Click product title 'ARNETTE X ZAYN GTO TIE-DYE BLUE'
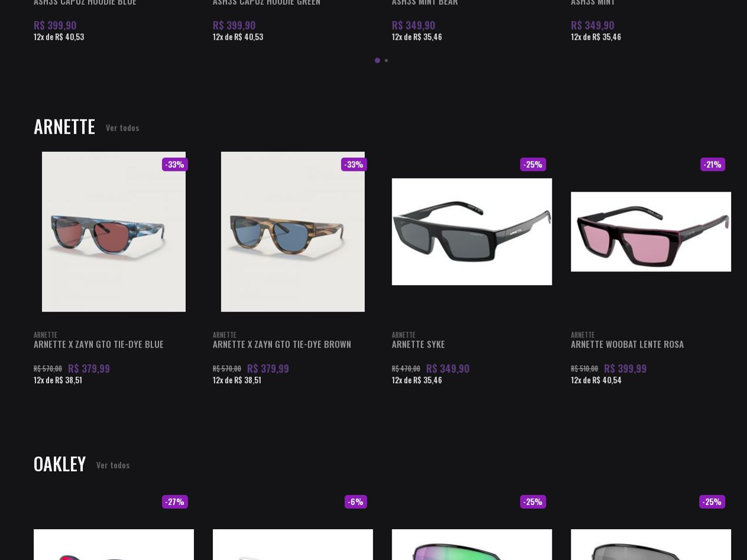747x560 pixels. tap(99, 344)
